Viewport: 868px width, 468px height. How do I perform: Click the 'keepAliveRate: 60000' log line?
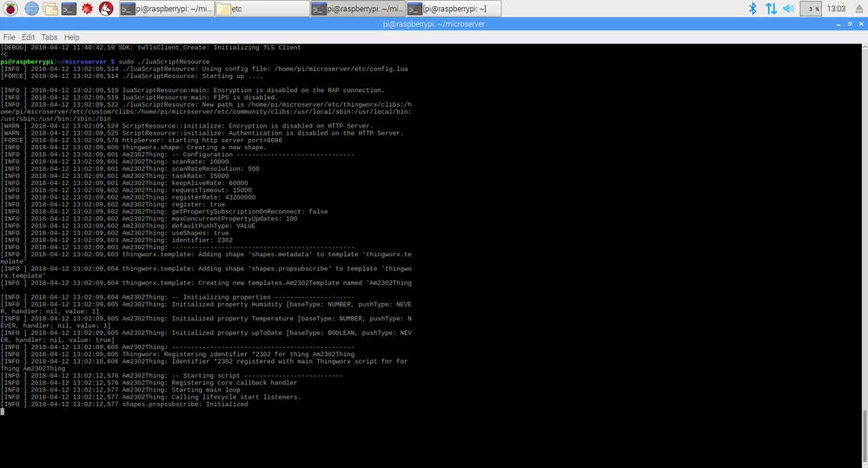(124, 183)
